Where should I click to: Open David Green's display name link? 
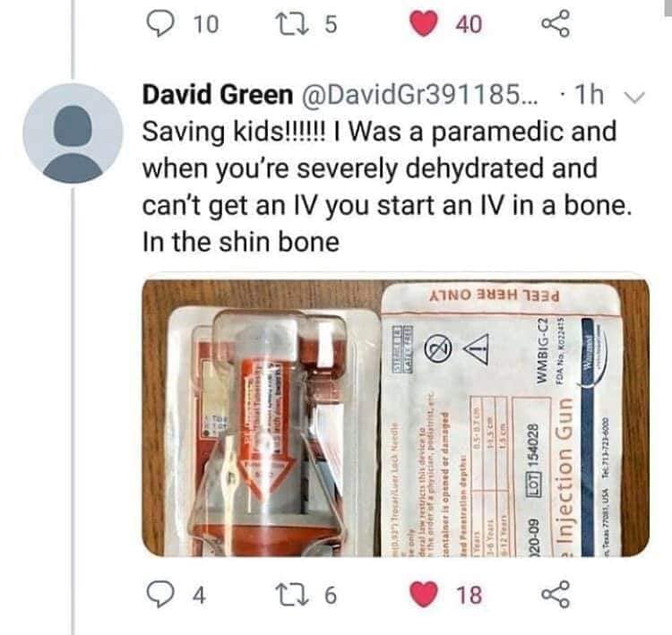coord(218,95)
